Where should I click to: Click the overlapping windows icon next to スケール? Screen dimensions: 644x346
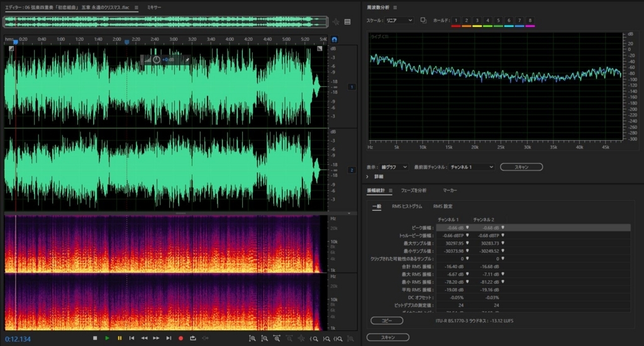tap(423, 20)
